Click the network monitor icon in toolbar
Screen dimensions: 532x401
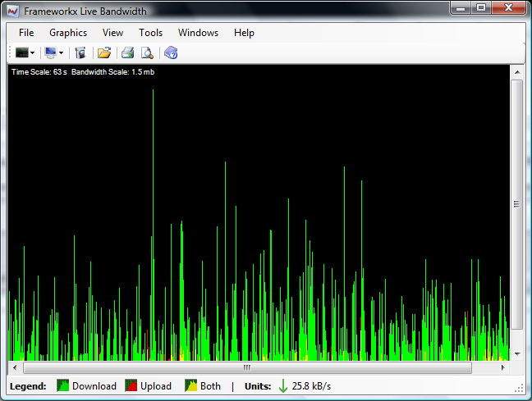[51, 52]
